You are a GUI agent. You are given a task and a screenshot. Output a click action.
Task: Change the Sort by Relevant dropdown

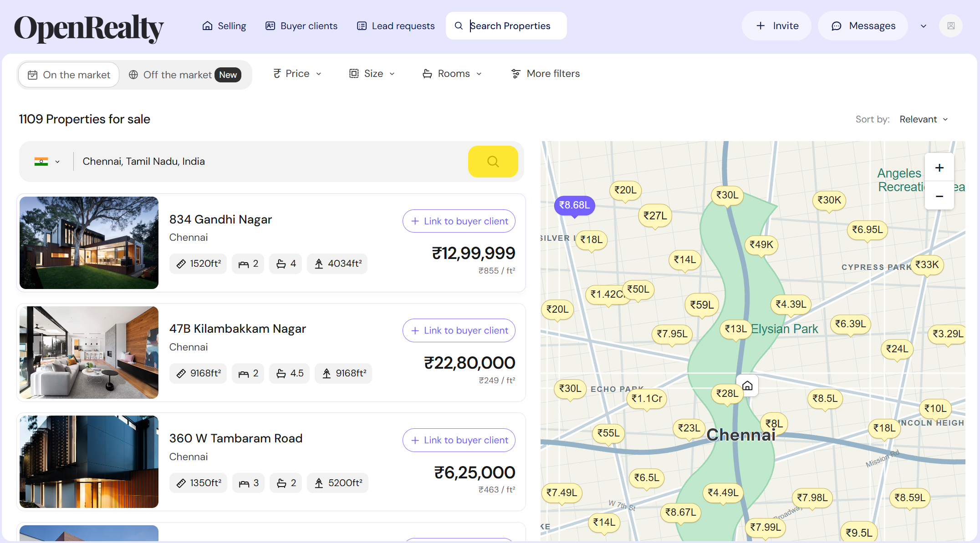coord(924,119)
